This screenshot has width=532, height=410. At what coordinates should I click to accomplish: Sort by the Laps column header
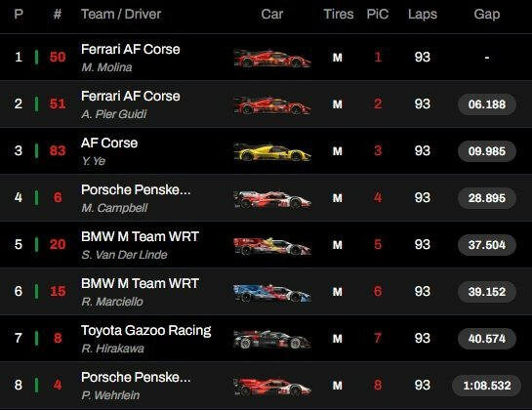point(423,15)
